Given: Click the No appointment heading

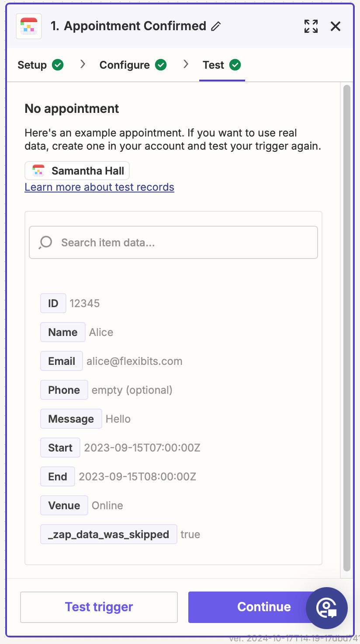Looking at the screenshot, I should [x=72, y=108].
